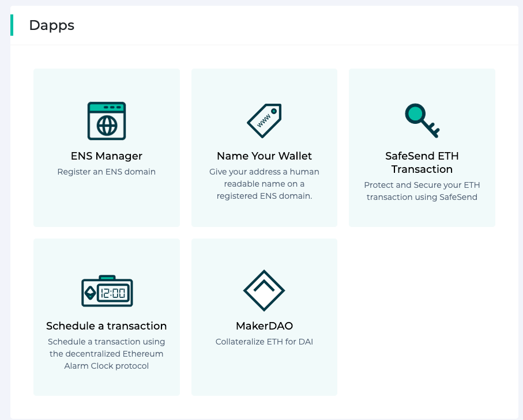
Task: Click the Ethereum Alarm Clock protocol description
Action: (x=107, y=354)
